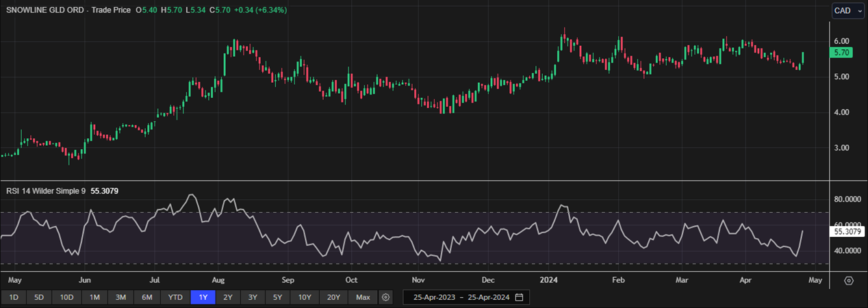Switch to the 20Y range
This screenshot has width=868, height=308.
[x=334, y=298]
